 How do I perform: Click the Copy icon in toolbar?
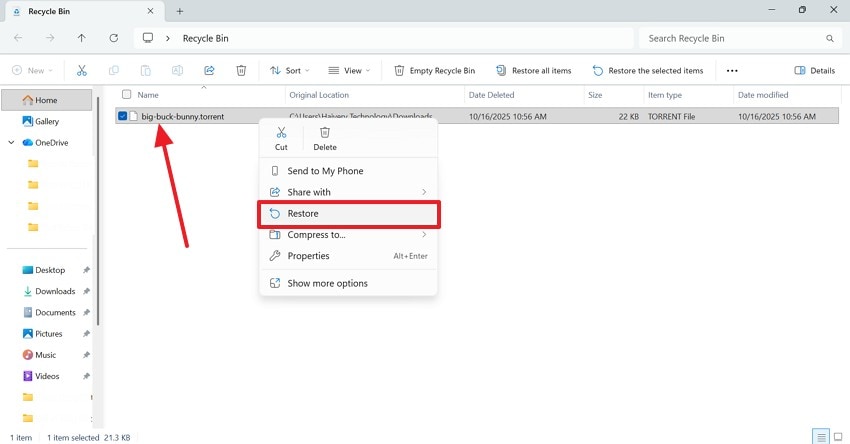point(113,70)
